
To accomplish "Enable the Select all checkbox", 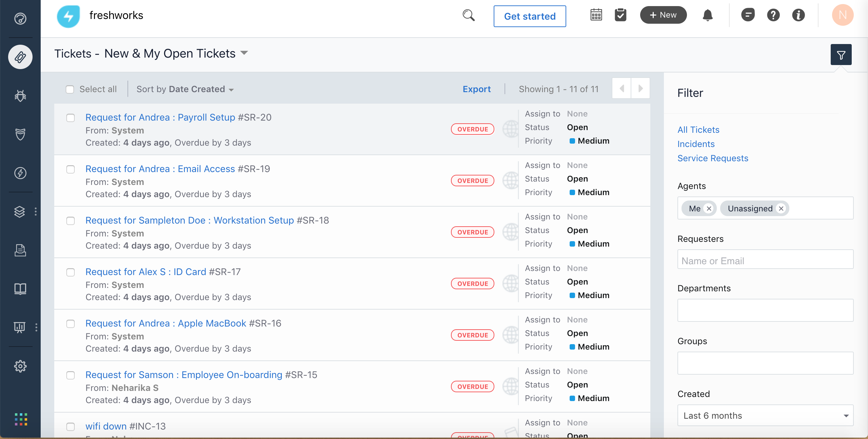I will 70,89.
